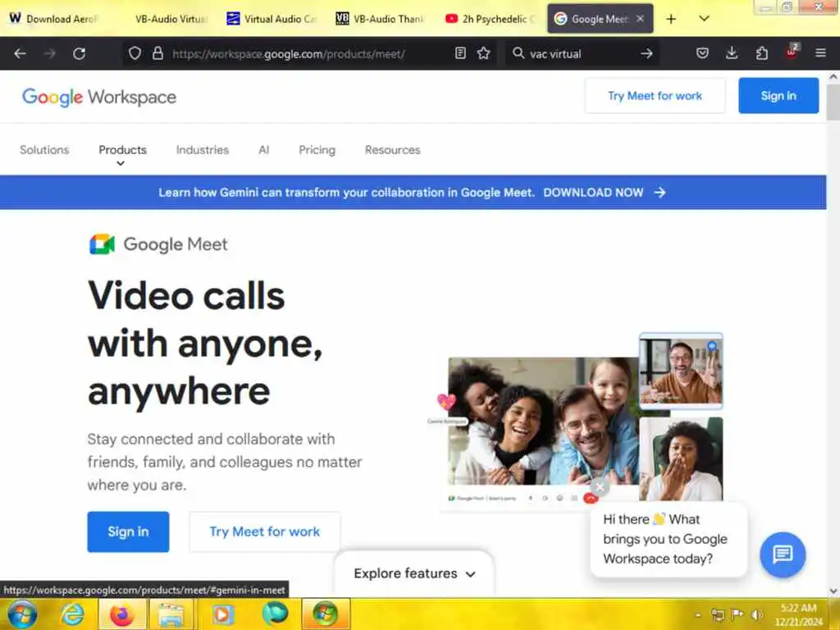Screen dimensions: 840x630
Task: Go back with the browser back arrow
Action: click(x=21, y=53)
